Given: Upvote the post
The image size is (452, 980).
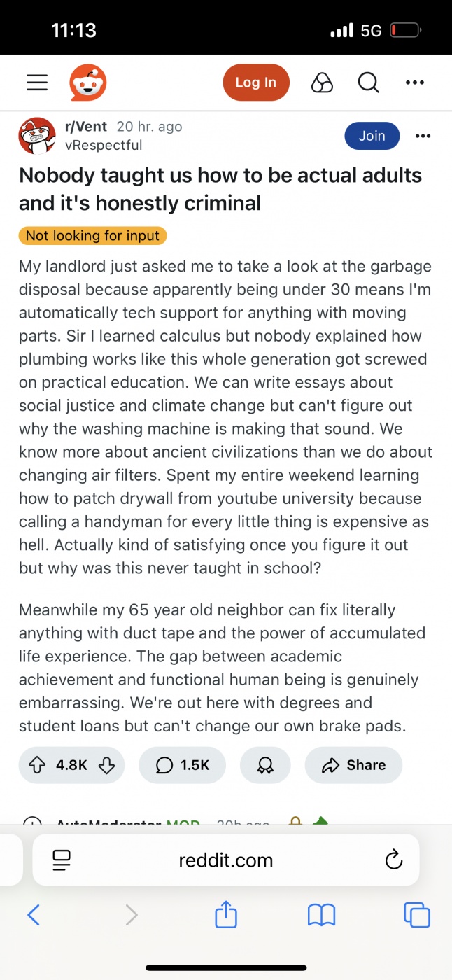Looking at the screenshot, I should (x=38, y=765).
